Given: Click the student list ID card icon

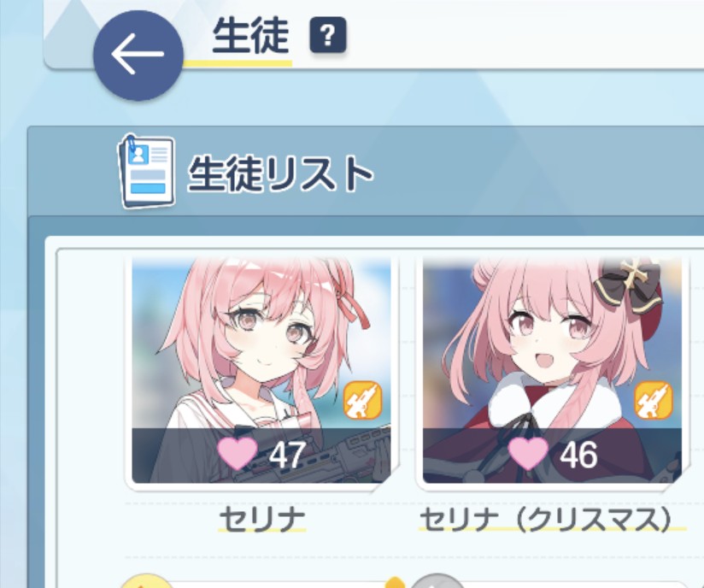Looking at the screenshot, I should point(146,172).
